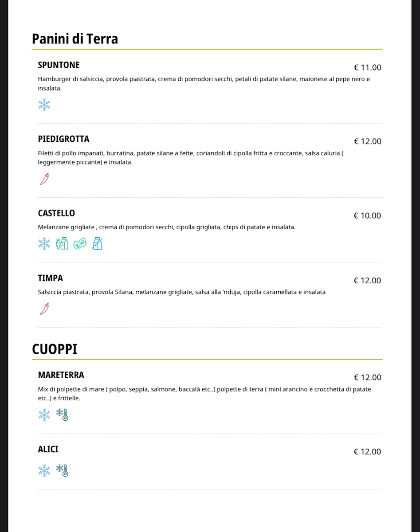Click the snowflake icon under MARETERRA
Image resolution: width=420 pixels, height=532 pixels.
[x=44, y=415]
